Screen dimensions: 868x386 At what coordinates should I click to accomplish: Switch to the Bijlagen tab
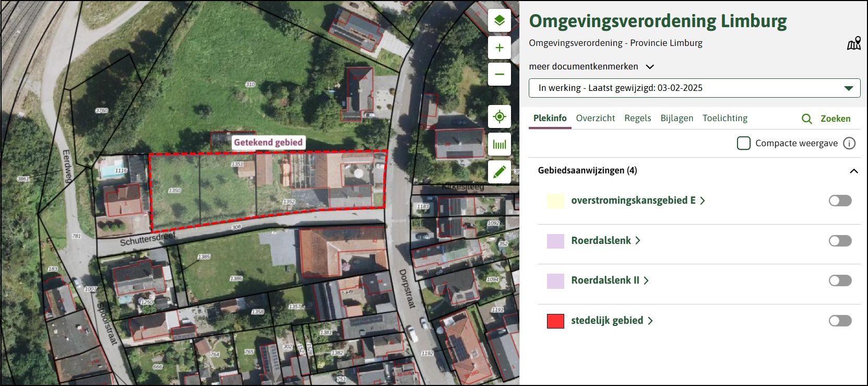677,118
